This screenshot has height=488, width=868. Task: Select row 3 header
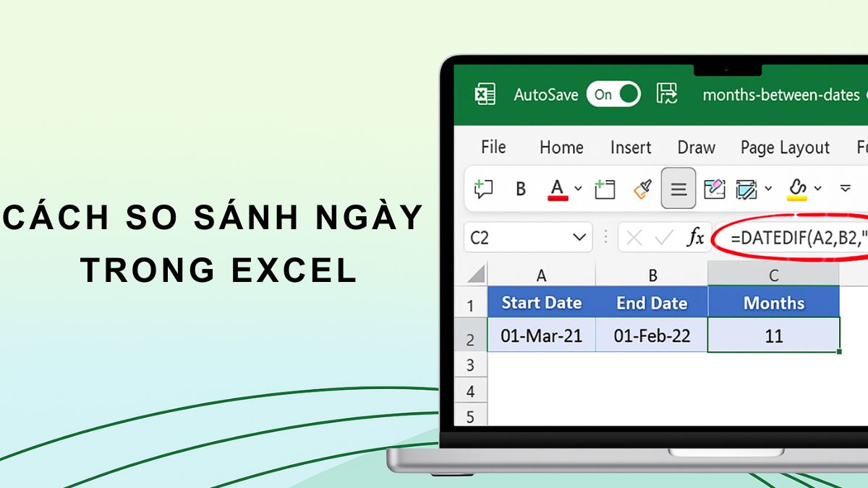tap(471, 365)
